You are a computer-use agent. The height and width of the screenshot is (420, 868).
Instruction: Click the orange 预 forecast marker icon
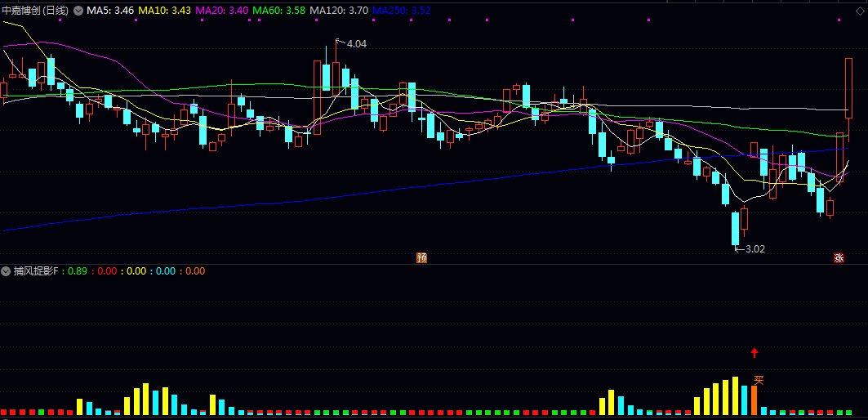pos(422,257)
